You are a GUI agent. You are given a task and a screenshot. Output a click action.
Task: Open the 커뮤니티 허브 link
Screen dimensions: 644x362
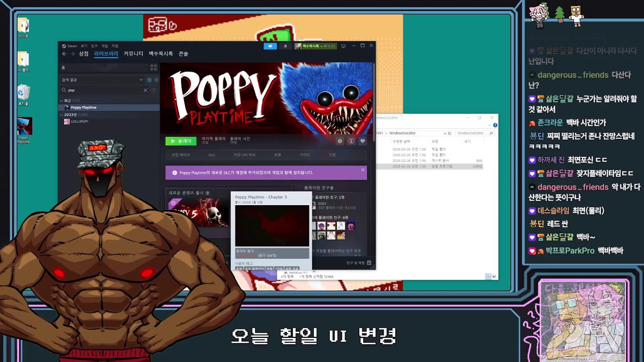245,155
